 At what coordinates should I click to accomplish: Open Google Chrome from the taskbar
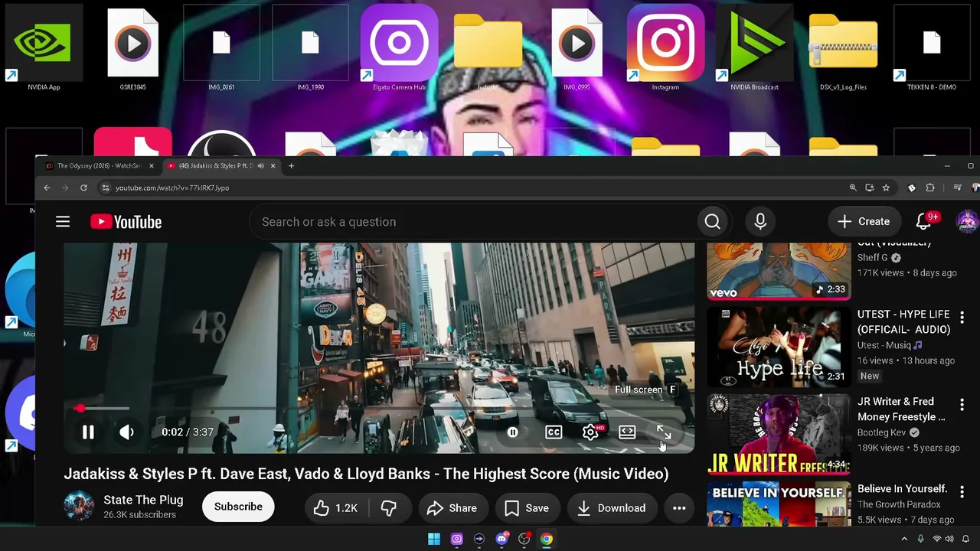pos(547,539)
